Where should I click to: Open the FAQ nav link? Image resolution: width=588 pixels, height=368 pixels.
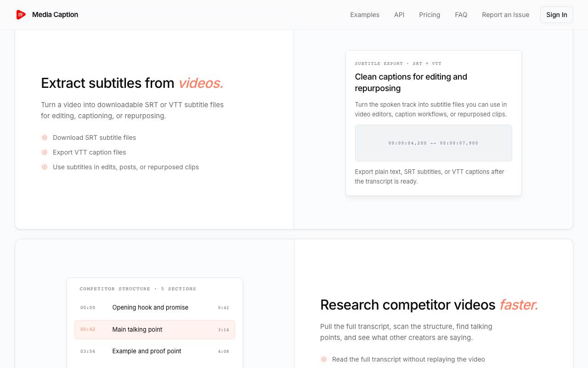pyautogui.click(x=461, y=15)
